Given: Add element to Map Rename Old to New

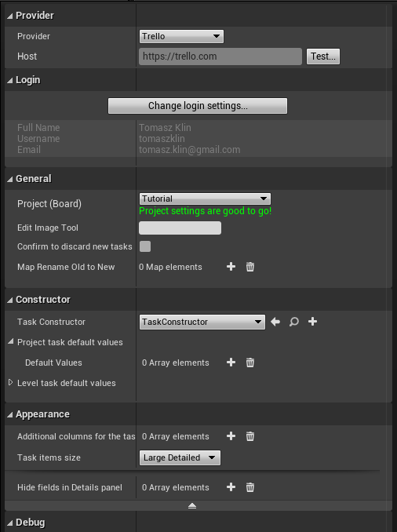Looking at the screenshot, I should 231,267.
